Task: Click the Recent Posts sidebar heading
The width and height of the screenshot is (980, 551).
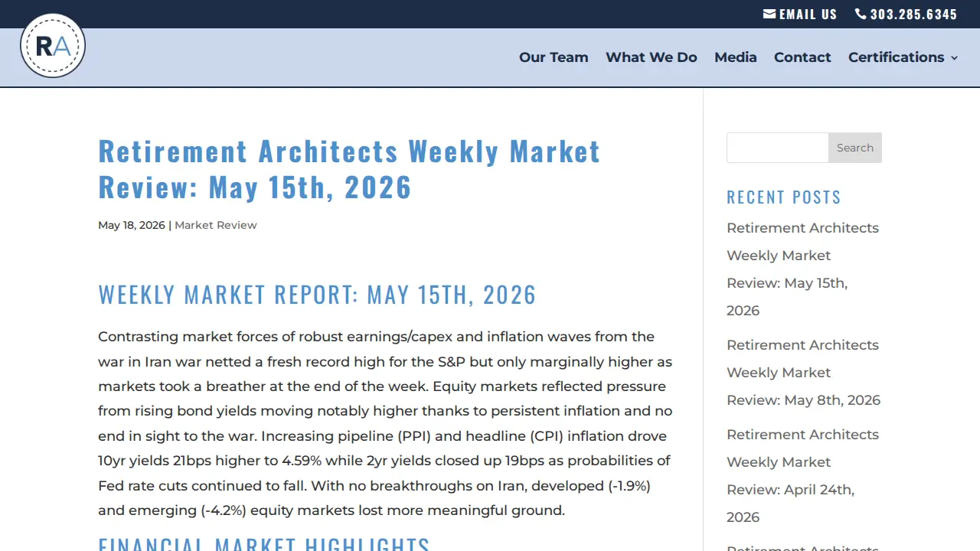Action: pos(784,197)
